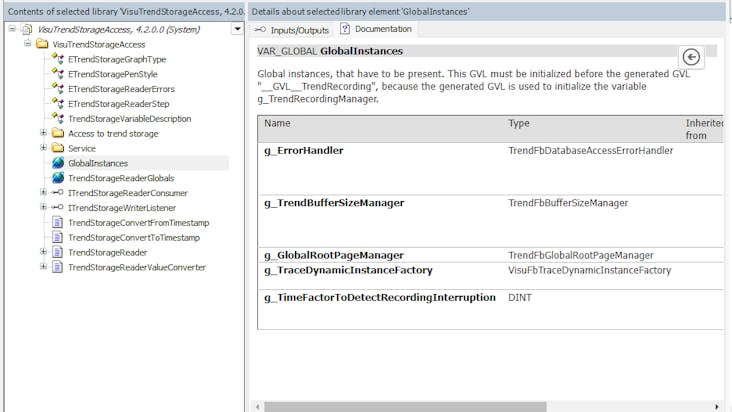Click the Service folder icon
This screenshot has width=732, height=412.
click(x=58, y=148)
